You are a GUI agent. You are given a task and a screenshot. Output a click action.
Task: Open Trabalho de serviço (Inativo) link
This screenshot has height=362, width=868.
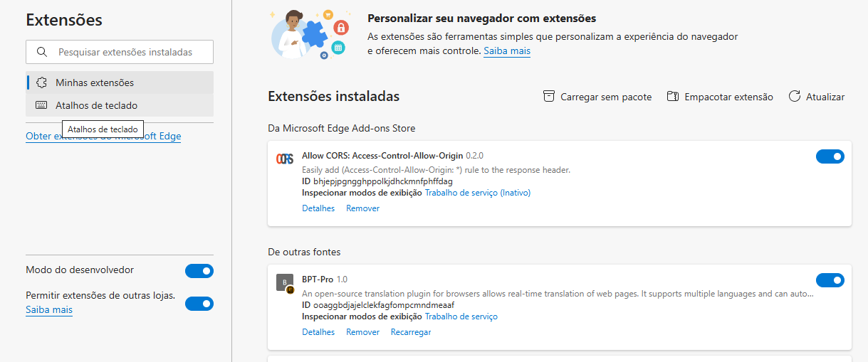[x=478, y=193]
